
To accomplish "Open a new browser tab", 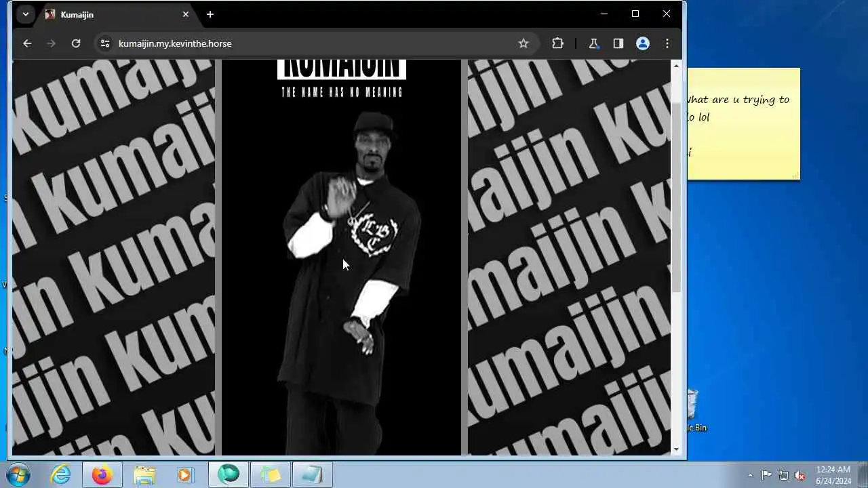I will 210,14.
